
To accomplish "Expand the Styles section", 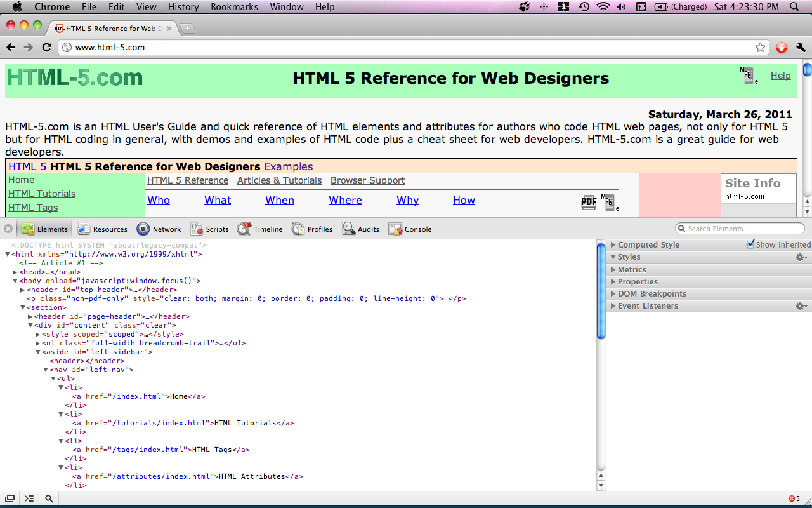I will (614, 257).
